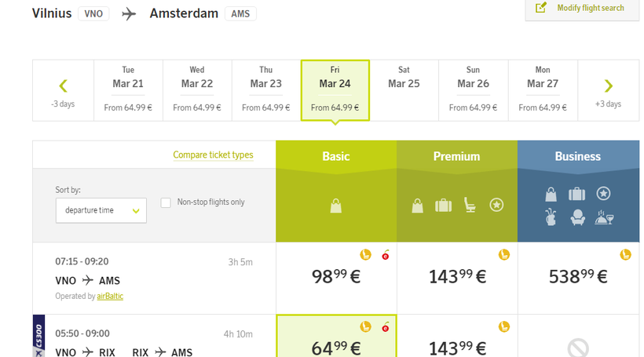Advance 3 days with right chevron
Screen dimensions: 644x357
click(608, 90)
